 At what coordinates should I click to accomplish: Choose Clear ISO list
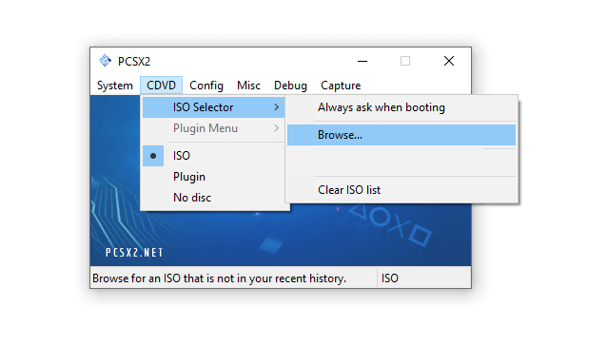[x=401, y=190]
